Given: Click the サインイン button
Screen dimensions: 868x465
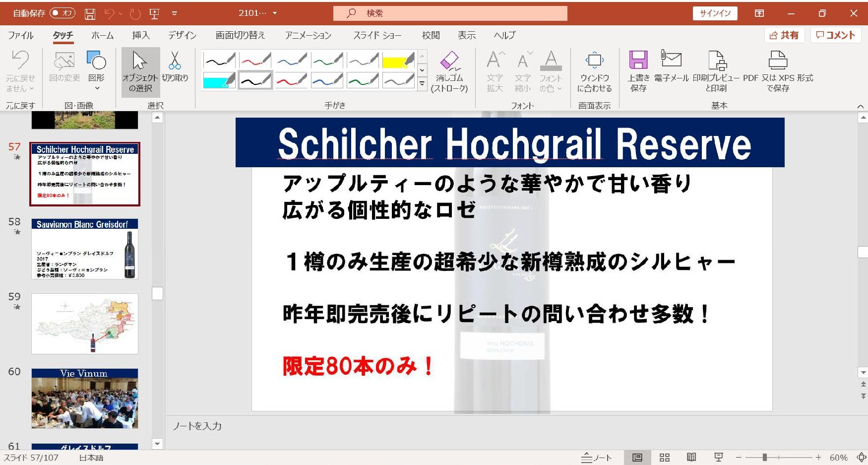Looking at the screenshot, I should point(715,13).
